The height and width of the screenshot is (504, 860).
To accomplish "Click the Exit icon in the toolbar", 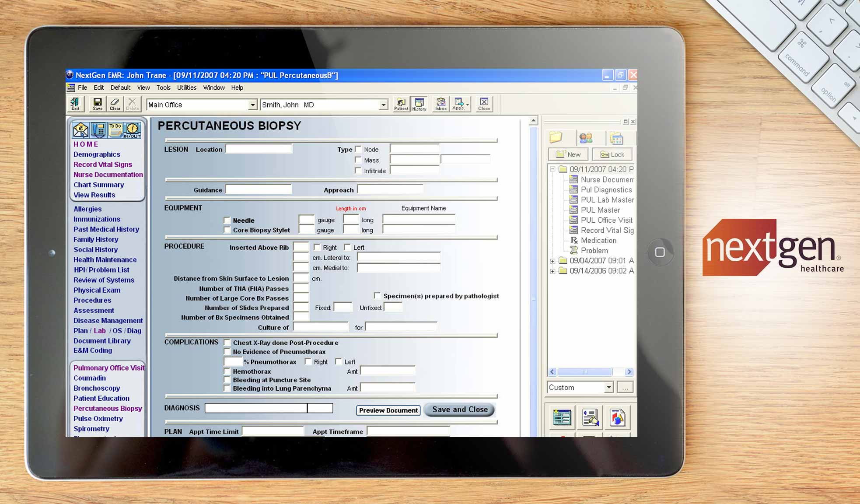I will coord(75,104).
